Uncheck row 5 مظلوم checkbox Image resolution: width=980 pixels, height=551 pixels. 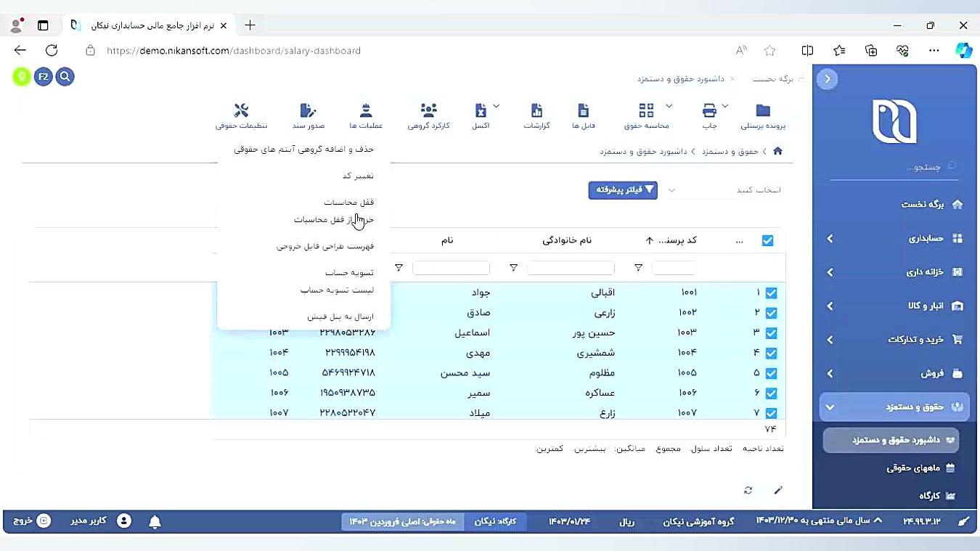(771, 373)
